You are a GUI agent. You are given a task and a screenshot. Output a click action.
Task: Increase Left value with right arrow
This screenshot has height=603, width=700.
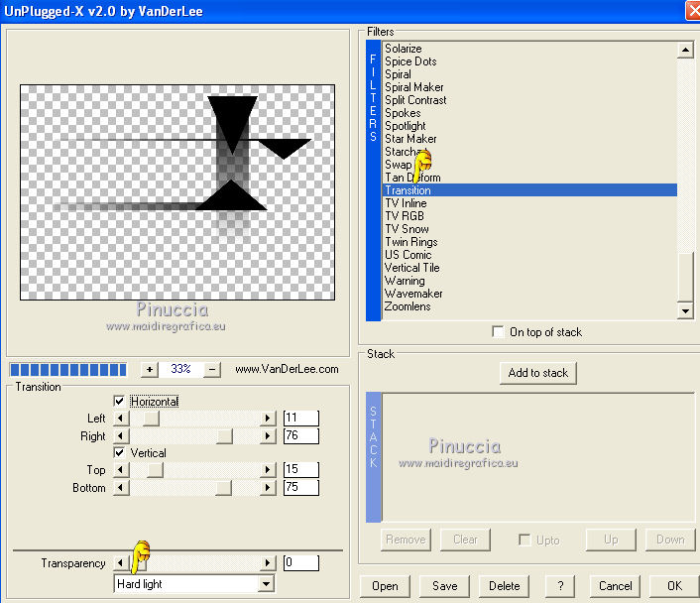(268, 419)
